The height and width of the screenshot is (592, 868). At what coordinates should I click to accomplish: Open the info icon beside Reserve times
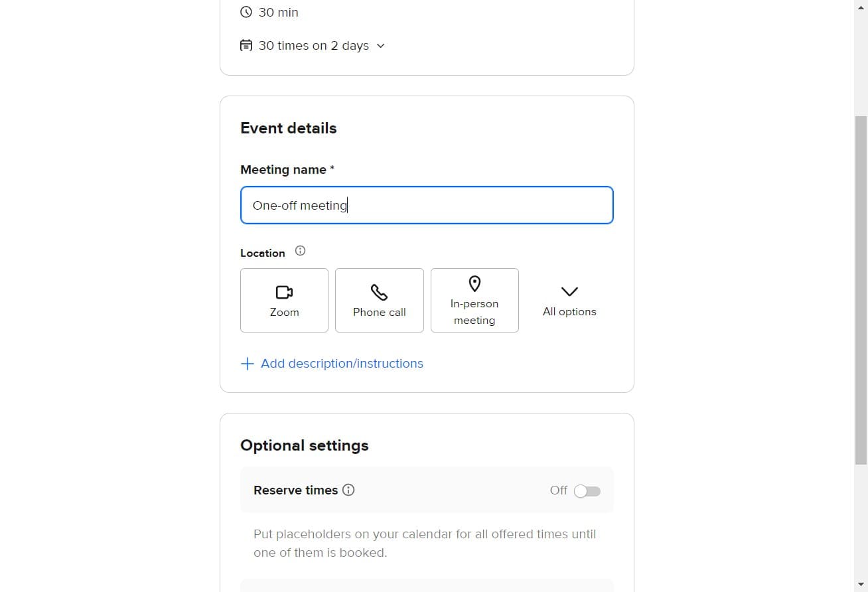(x=348, y=490)
